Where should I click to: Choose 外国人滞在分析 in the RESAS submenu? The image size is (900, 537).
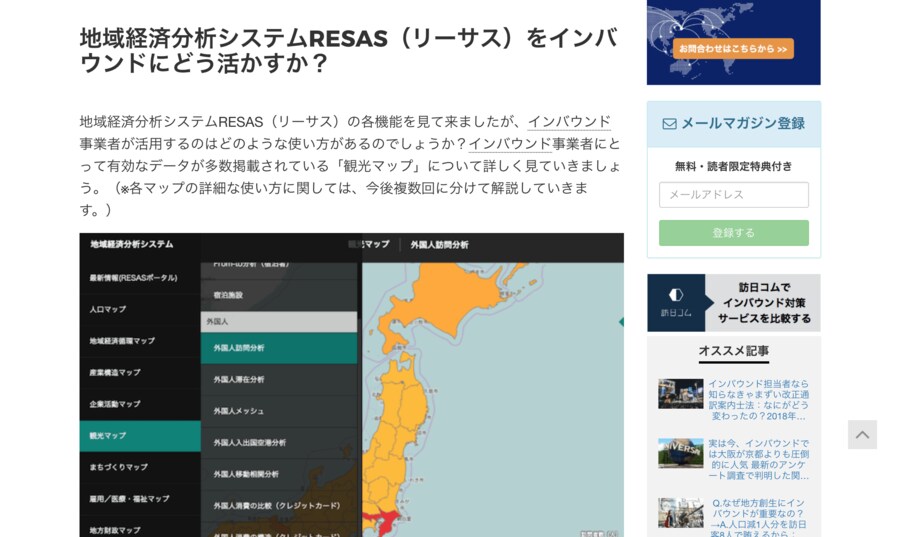tap(239, 380)
